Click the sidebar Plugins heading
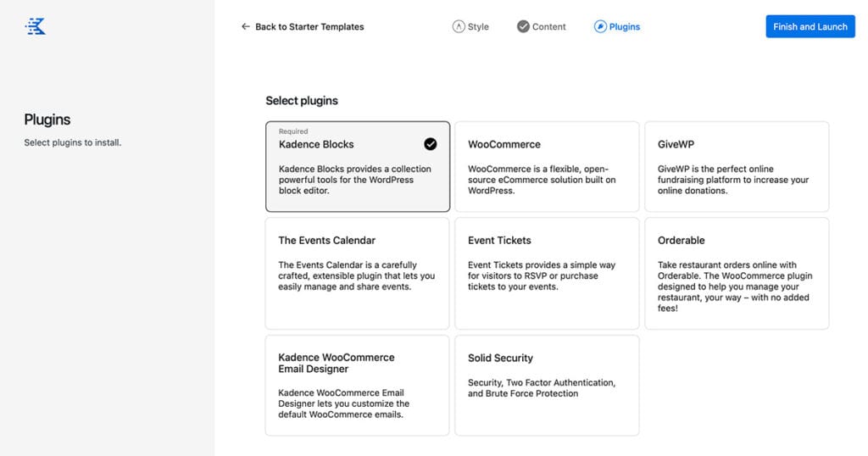The height and width of the screenshot is (456, 868). (47, 120)
